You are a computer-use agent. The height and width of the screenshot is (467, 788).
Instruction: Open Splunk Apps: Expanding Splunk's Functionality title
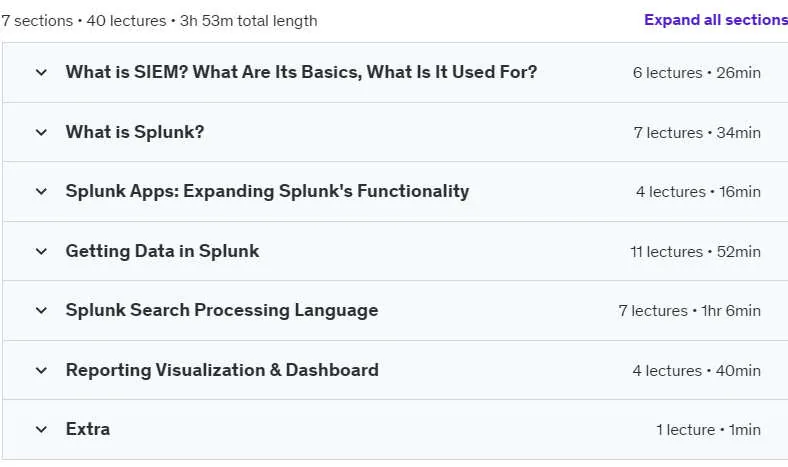267,191
